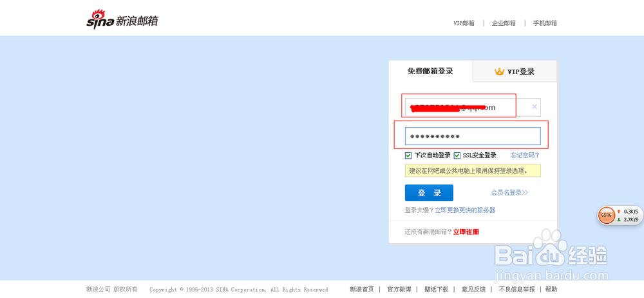Click the Sina mail logo

click(x=122, y=19)
